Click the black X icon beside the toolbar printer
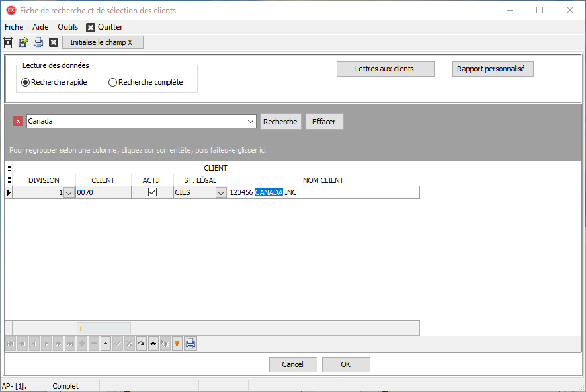This screenshot has width=586, height=392. 54,42
